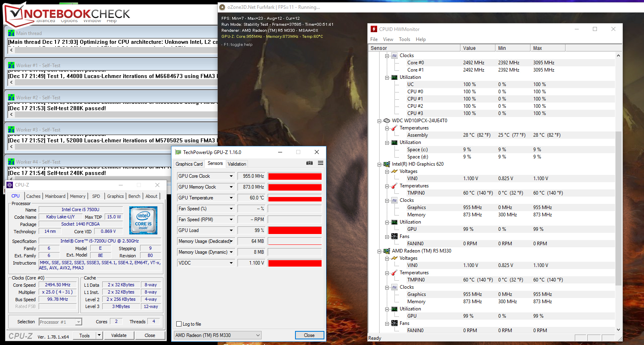Click the Worker #2 Self-Test window icon

pos(11,98)
